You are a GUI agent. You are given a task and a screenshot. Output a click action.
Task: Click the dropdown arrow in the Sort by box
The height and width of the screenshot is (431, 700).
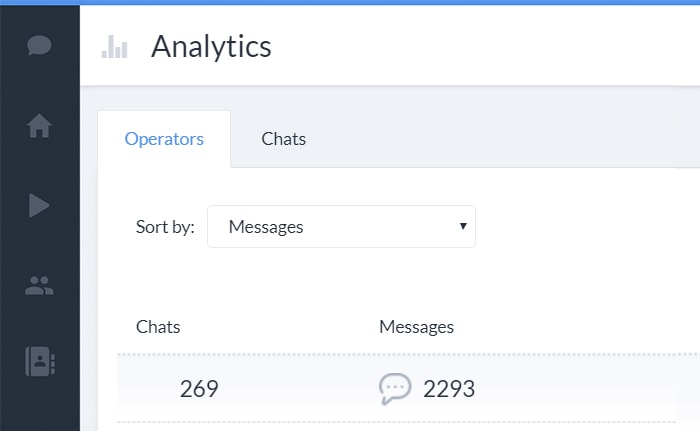463,226
